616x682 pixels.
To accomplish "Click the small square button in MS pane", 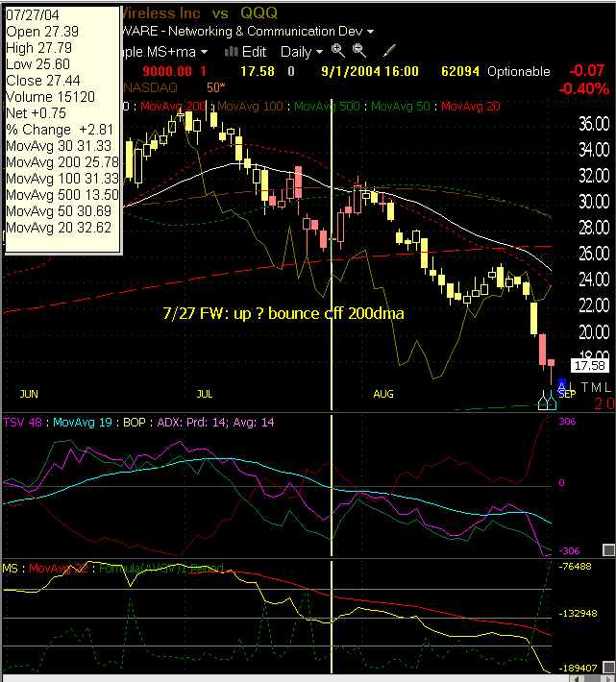I will coord(608,668).
